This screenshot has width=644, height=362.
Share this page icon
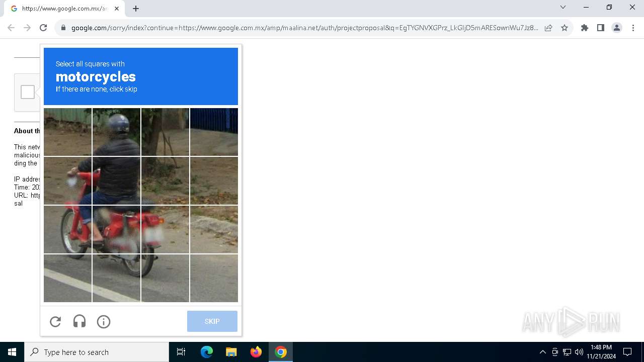pyautogui.click(x=548, y=28)
